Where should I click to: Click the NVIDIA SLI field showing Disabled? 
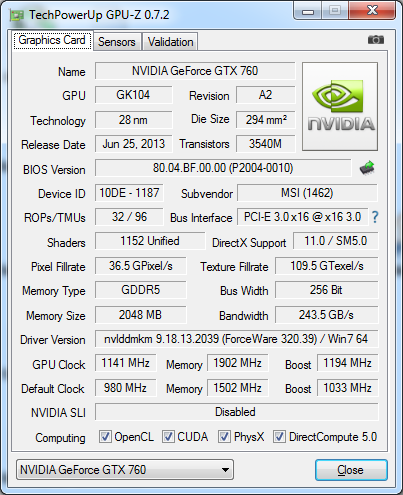237,412
